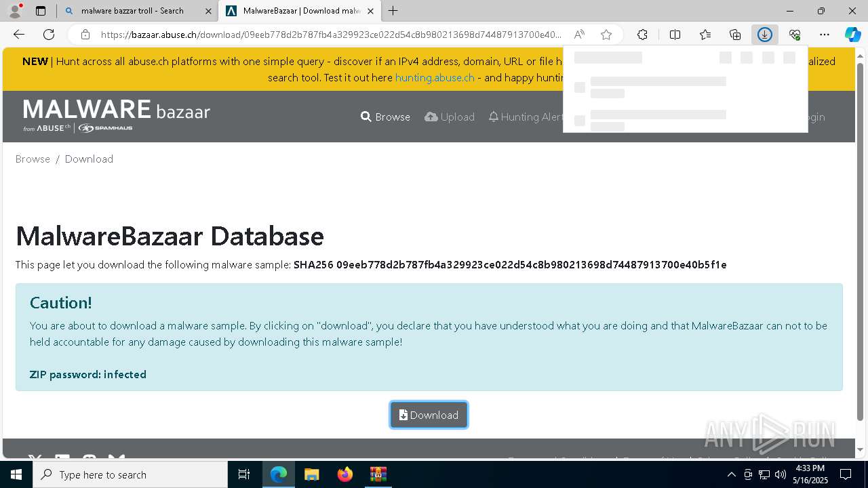
Task: Click the Edge profile avatar icon
Action: (x=15, y=10)
